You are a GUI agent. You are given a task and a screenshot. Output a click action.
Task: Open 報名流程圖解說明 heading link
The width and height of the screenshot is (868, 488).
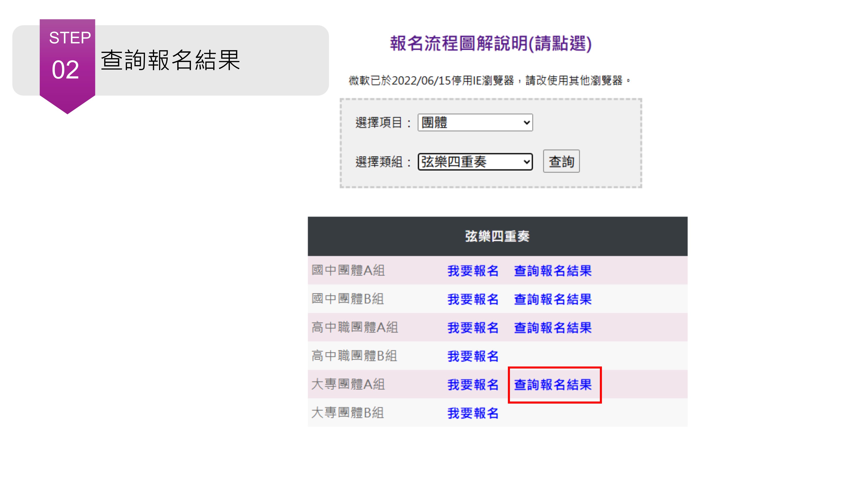click(491, 43)
